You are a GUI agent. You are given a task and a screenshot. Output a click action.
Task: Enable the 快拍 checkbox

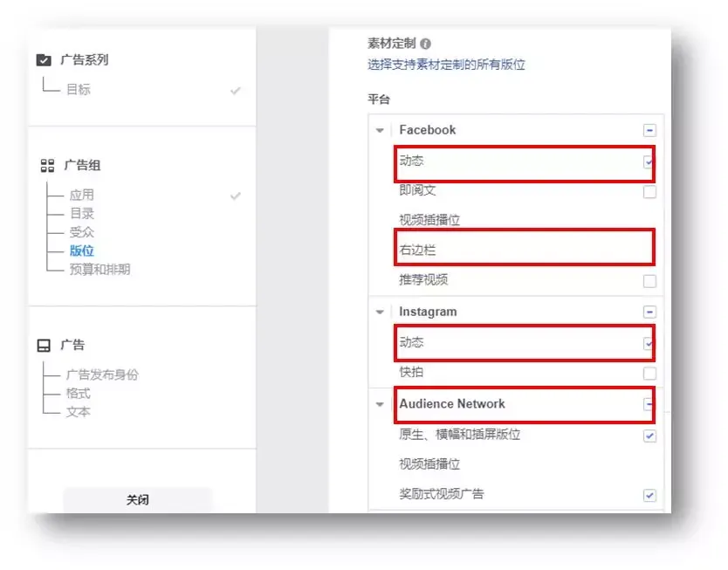click(x=649, y=374)
